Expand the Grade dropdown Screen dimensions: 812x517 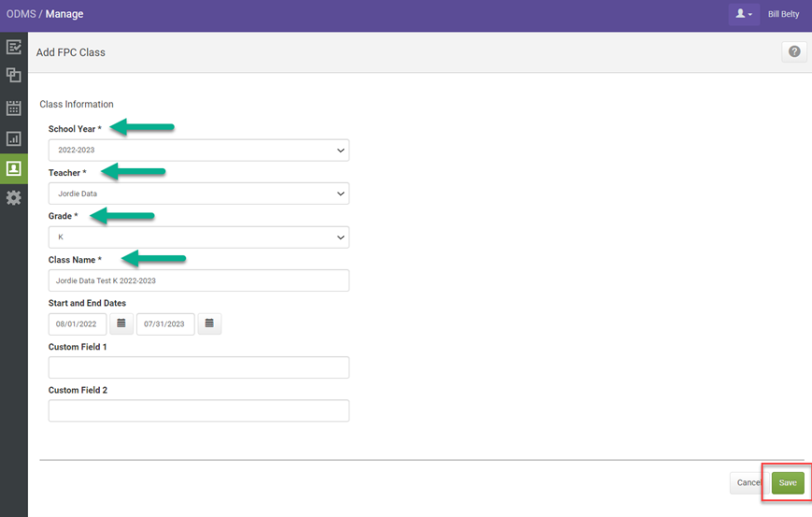coord(198,237)
